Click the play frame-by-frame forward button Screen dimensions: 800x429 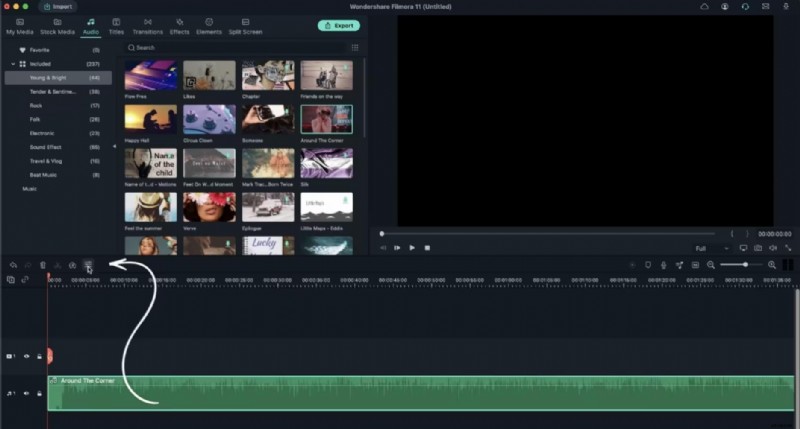397,248
